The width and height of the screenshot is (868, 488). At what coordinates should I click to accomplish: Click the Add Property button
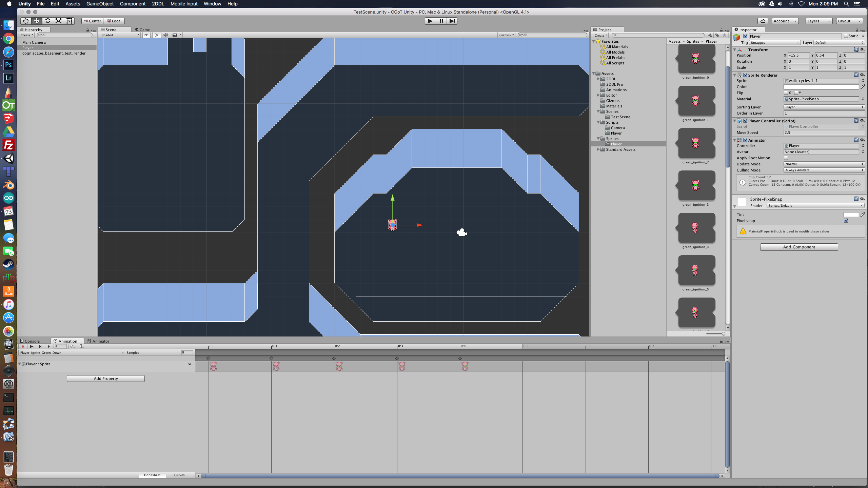106,379
